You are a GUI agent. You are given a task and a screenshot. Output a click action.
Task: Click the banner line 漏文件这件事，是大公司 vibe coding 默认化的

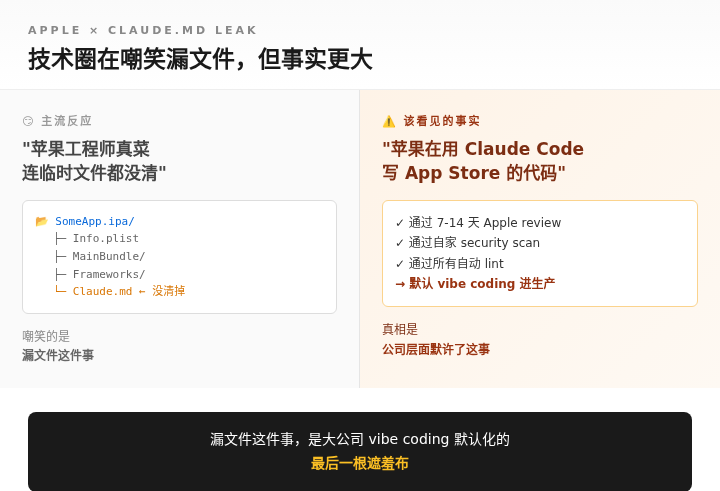[360, 440]
